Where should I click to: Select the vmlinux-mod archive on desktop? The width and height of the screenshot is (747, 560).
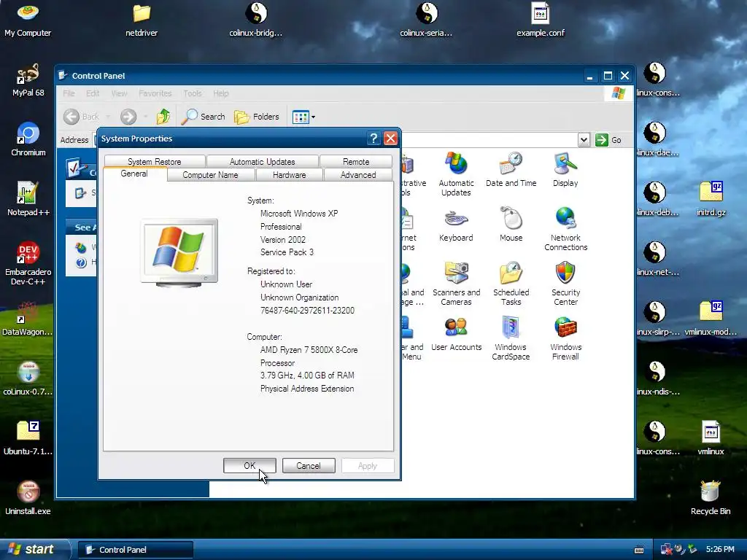click(711, 319)
